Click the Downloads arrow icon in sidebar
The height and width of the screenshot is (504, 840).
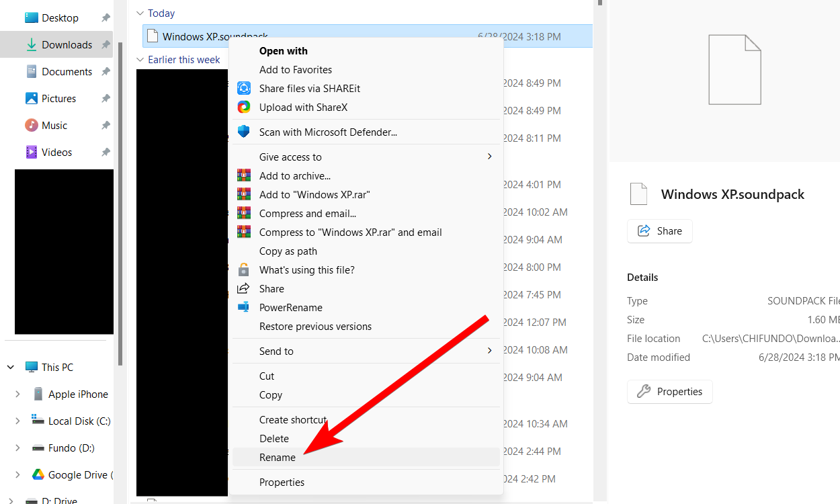[31, 44]
